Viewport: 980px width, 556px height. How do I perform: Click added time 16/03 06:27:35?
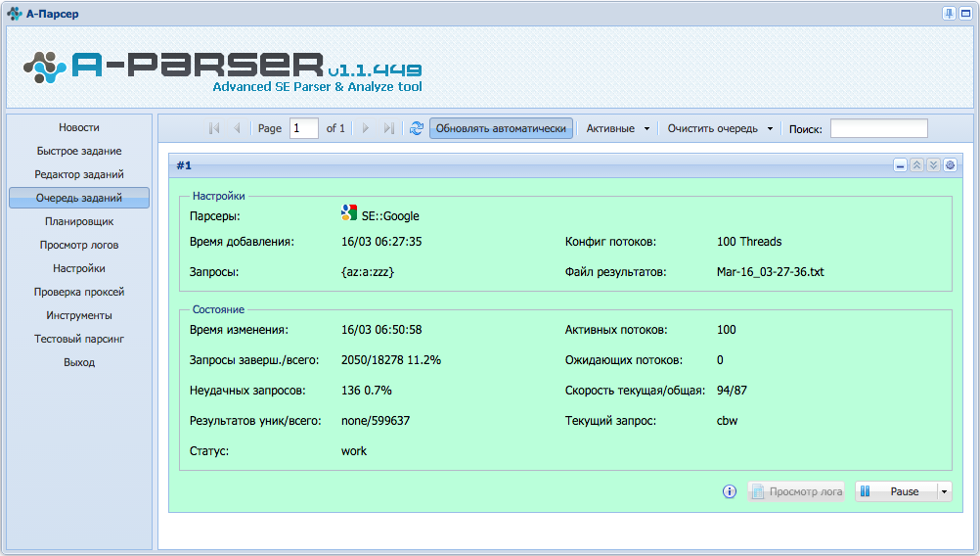(x=381, y=242)
